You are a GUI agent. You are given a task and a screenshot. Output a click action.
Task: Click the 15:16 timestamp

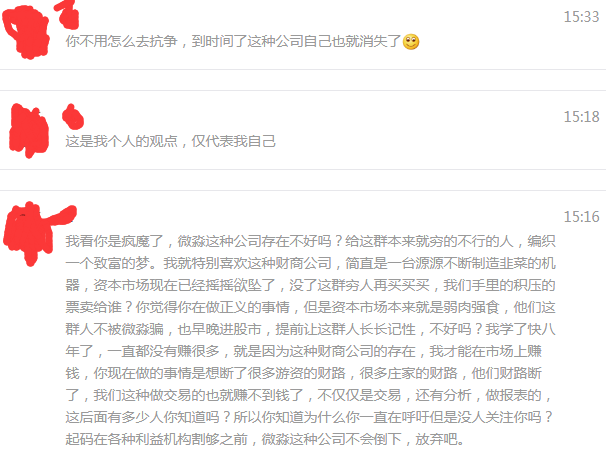coord(581,217)
